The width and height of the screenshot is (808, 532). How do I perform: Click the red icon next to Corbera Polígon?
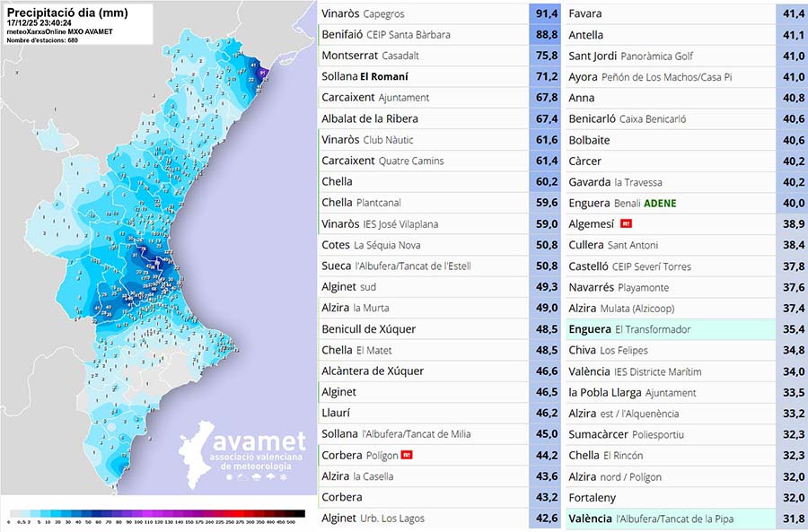[x=406, y=456]
